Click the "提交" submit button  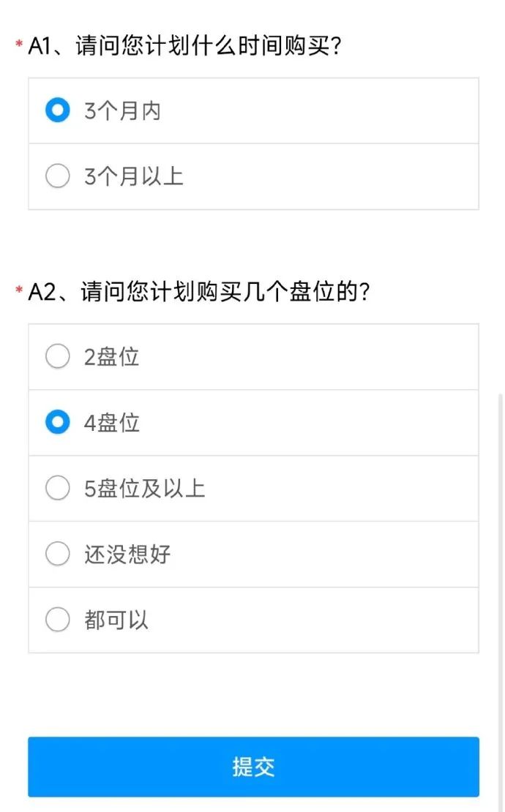253,767
